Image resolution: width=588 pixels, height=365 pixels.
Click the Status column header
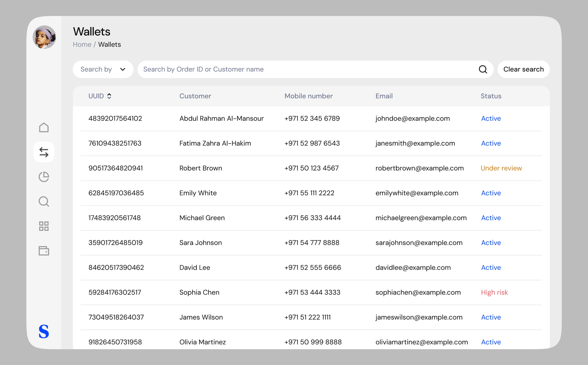pyautogui.click(x=491, y=96)
